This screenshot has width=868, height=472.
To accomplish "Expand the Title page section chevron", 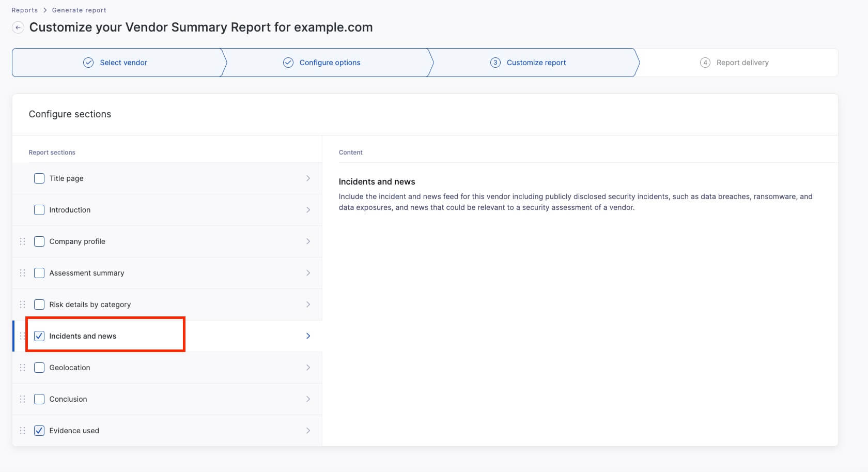I will pos(308,178).
